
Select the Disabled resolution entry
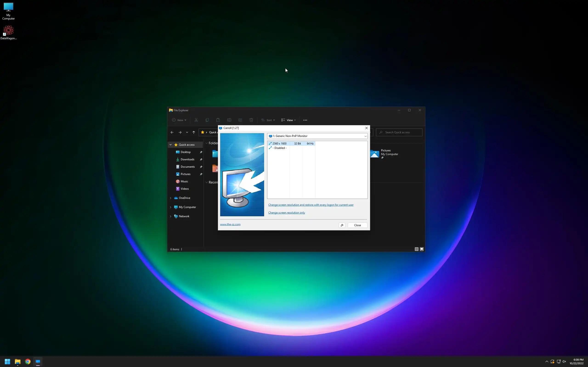280,148
